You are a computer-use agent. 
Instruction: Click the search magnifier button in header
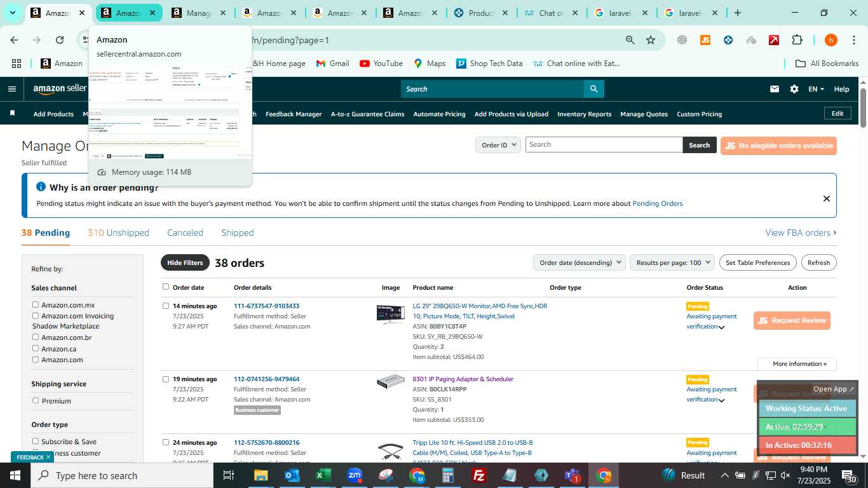(x=593, y=89)
